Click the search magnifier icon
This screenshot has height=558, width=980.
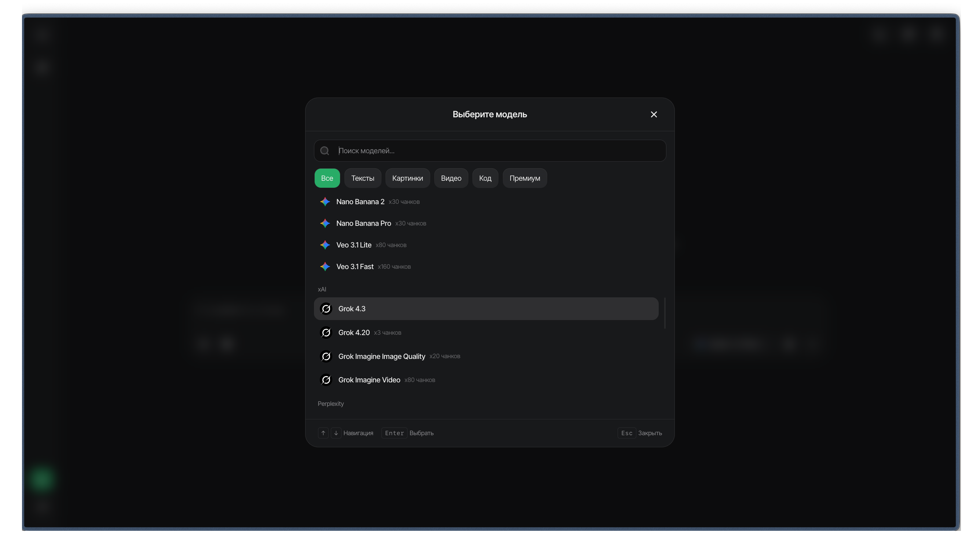click(x=325, y=151)
